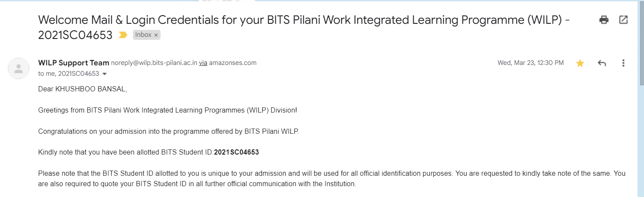Click the bold Student ID in the message body

point(236,152)
